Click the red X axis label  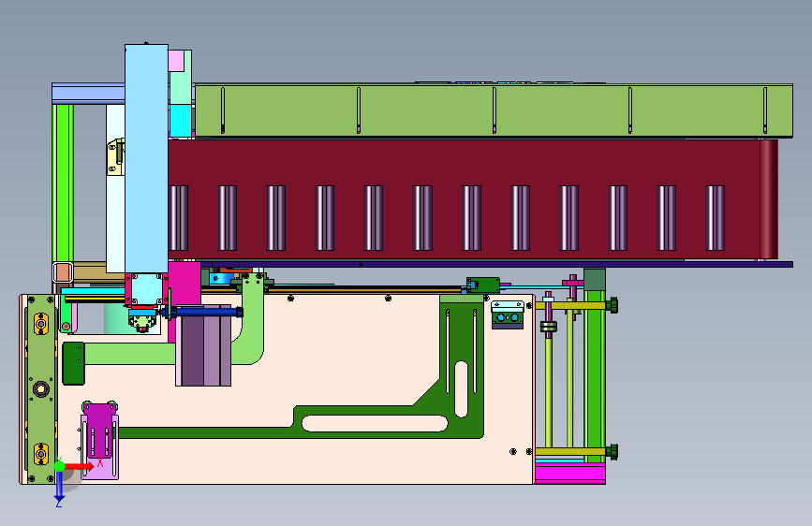100,462
